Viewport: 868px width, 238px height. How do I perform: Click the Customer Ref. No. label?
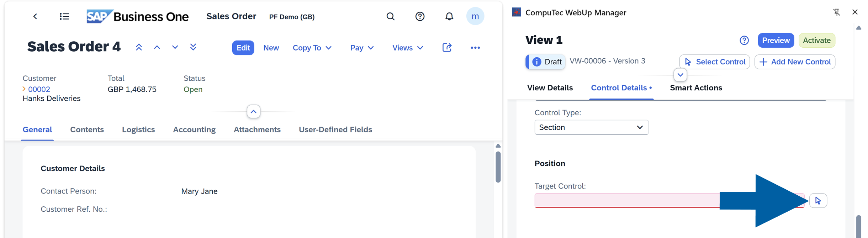[x=74, y=209]
